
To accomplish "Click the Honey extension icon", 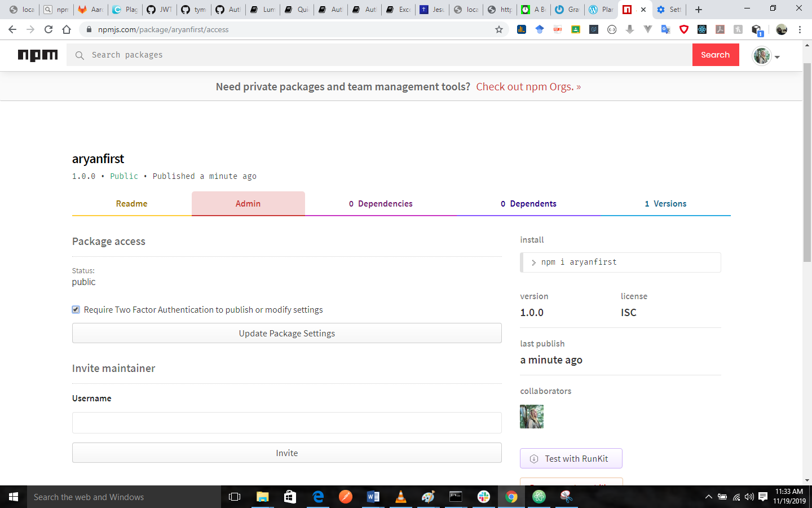I will pos(738,29).
